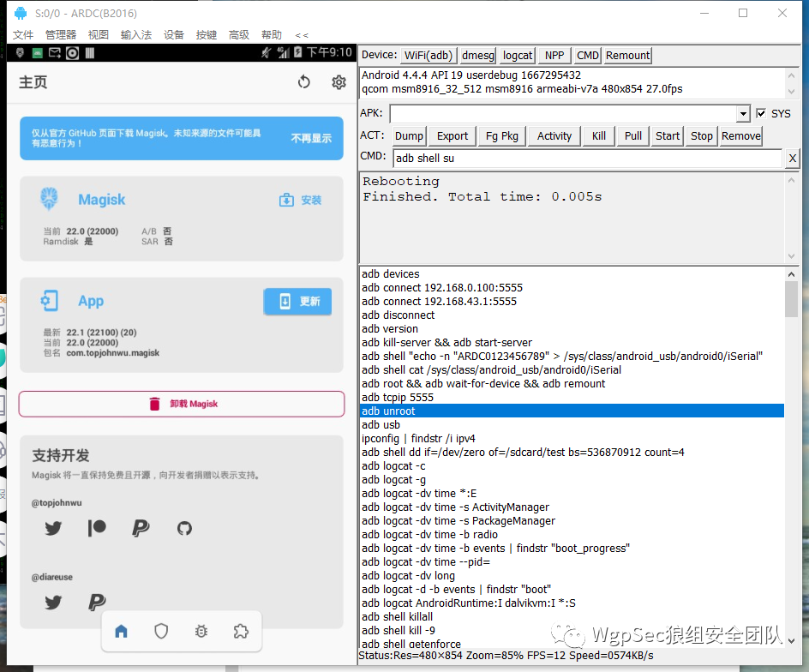Click in the APK input field
Image resolution: width=809 pixels, height=672 pixels.
pyautogui.click(x=564, y=113)
